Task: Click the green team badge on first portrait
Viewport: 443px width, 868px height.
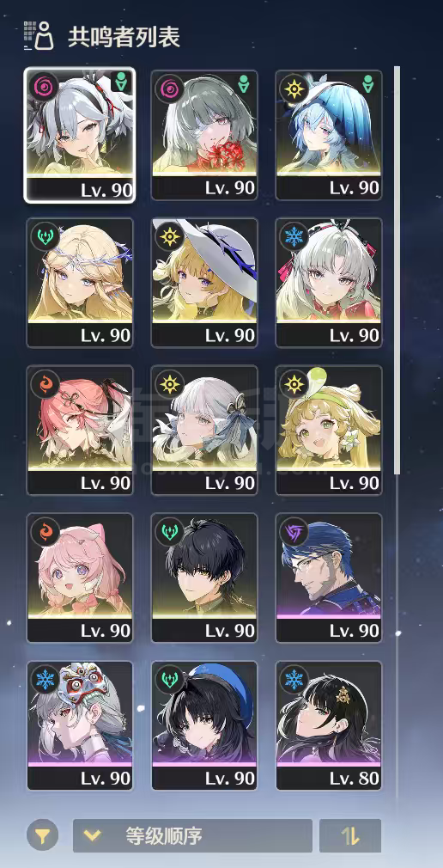Action: (x=121, y=83)
